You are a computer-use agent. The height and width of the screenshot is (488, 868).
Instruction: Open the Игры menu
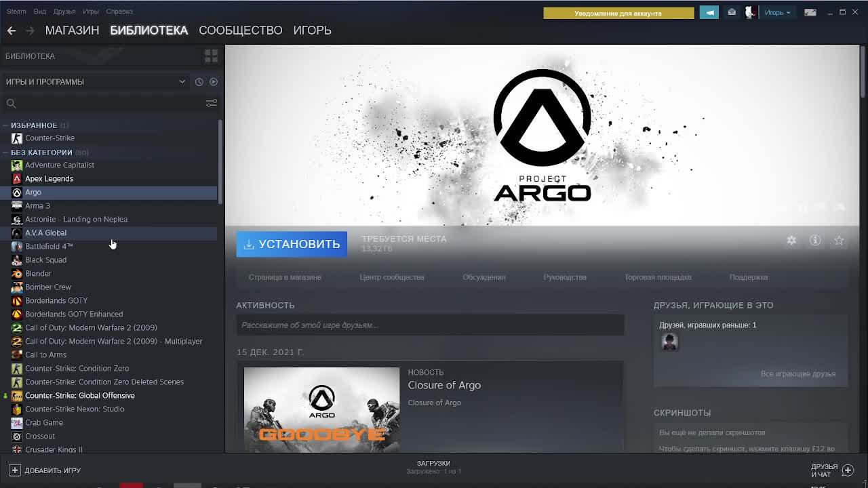tap(91, 12)
